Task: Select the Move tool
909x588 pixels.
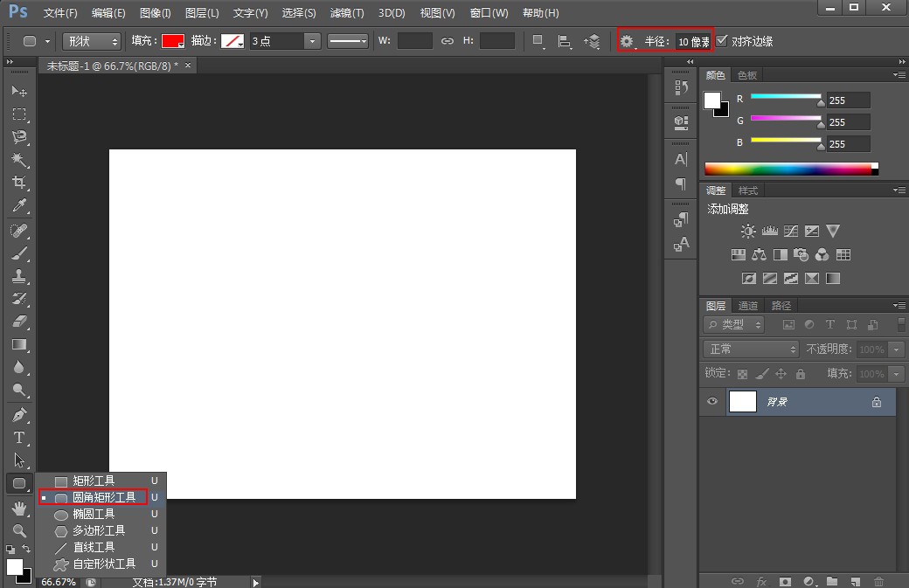Action: pyautogui.click(x=18, y=91)
